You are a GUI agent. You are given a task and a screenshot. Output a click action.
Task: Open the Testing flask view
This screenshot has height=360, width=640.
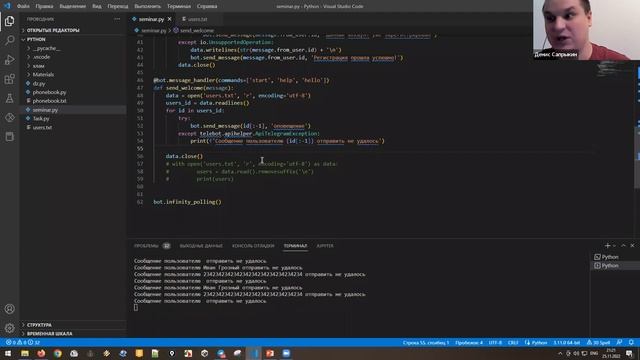click(9, 98)
